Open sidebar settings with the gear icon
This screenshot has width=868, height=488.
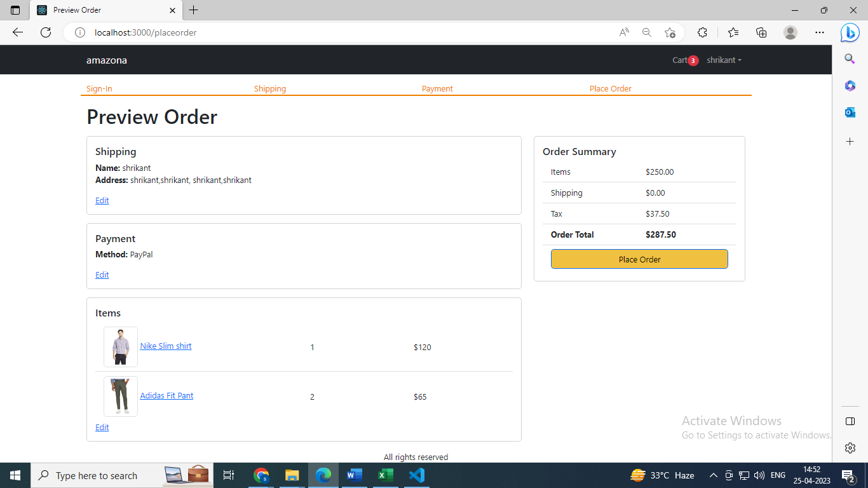click(x=850, y=447)
